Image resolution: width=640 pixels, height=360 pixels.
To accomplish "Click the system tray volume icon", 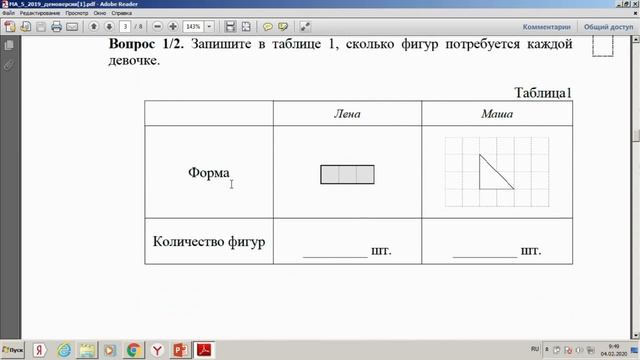I will (579, 350).
